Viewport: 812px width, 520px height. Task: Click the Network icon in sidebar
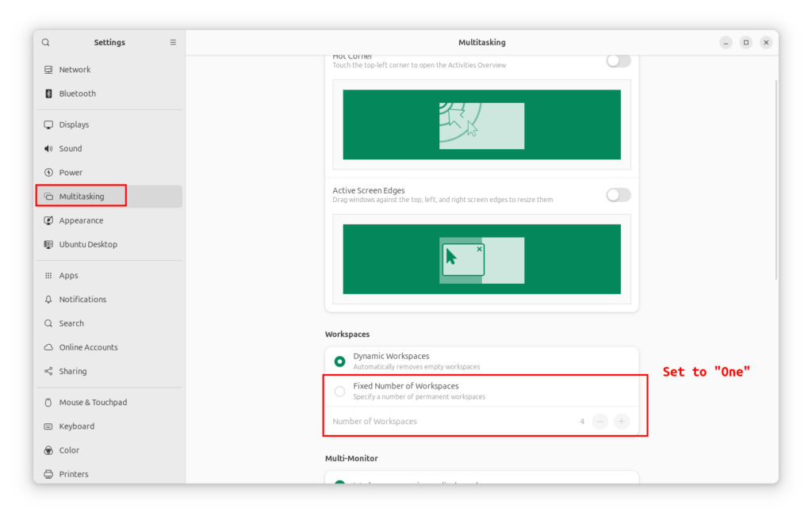(48, 70)
